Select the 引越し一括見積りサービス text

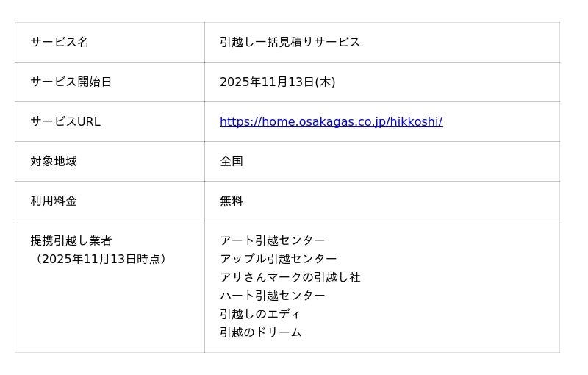click(290, 43)
